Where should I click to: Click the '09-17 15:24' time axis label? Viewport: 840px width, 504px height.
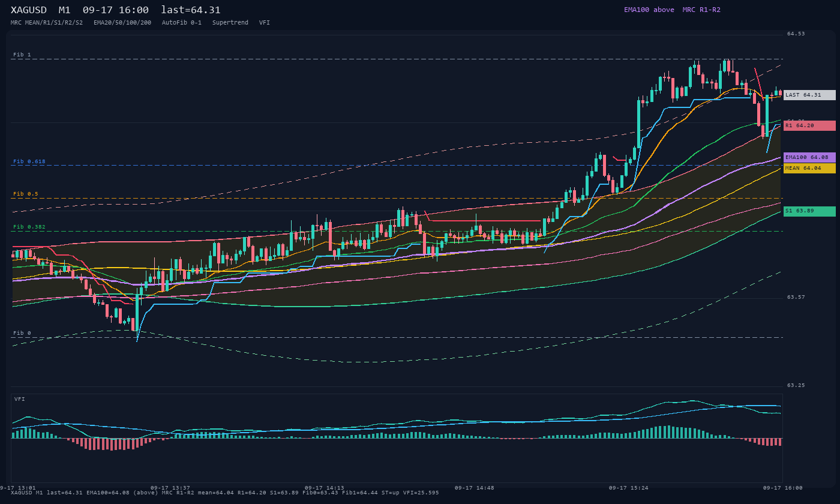(629, 488)
